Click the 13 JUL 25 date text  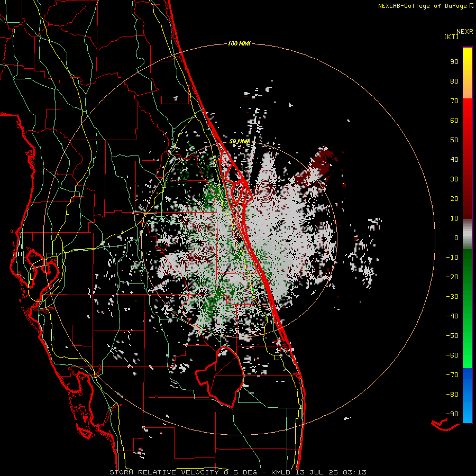point(317,472)
